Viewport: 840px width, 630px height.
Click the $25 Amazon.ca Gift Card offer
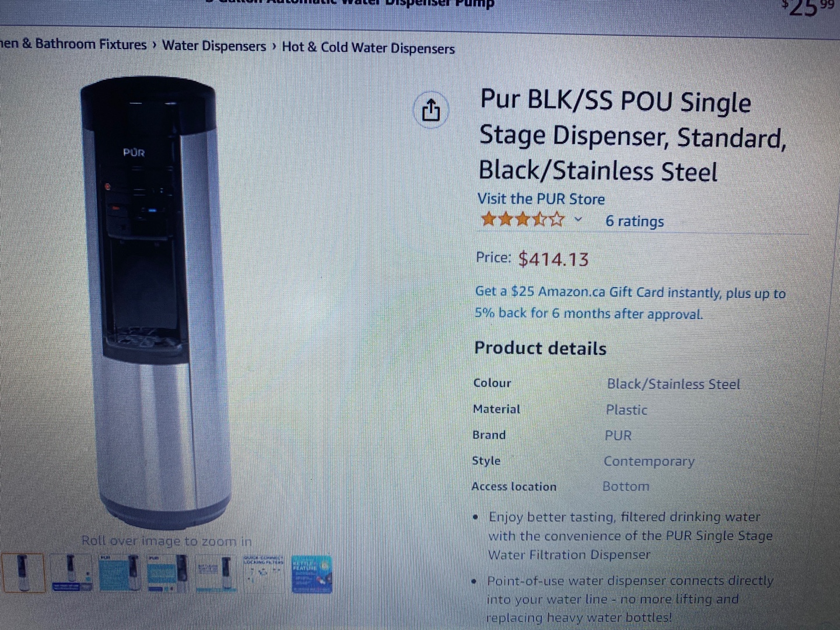[630, 303]
